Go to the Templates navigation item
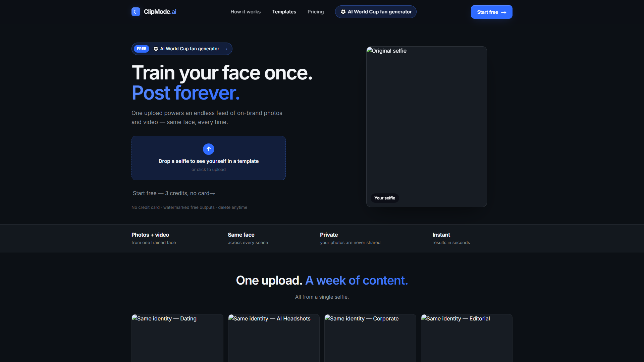The width and height of the screenshot is (644, 362). click(x=284, y=12)
